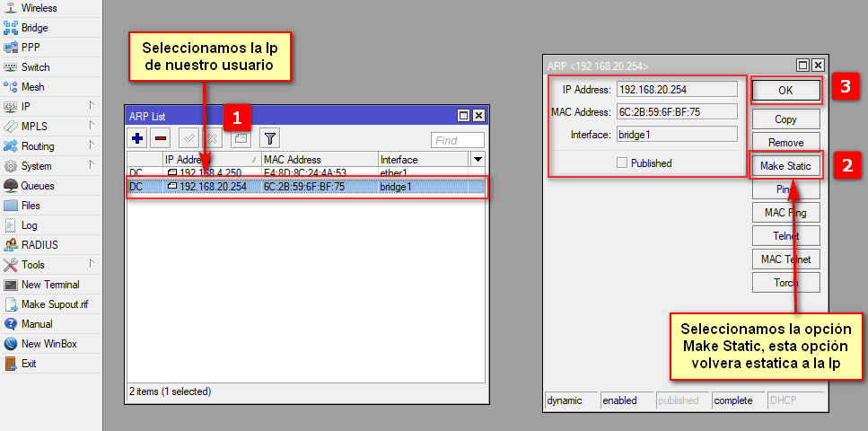Click the Find search field
868x431 pixels.
pyautogui.click(x=457, y=140)
